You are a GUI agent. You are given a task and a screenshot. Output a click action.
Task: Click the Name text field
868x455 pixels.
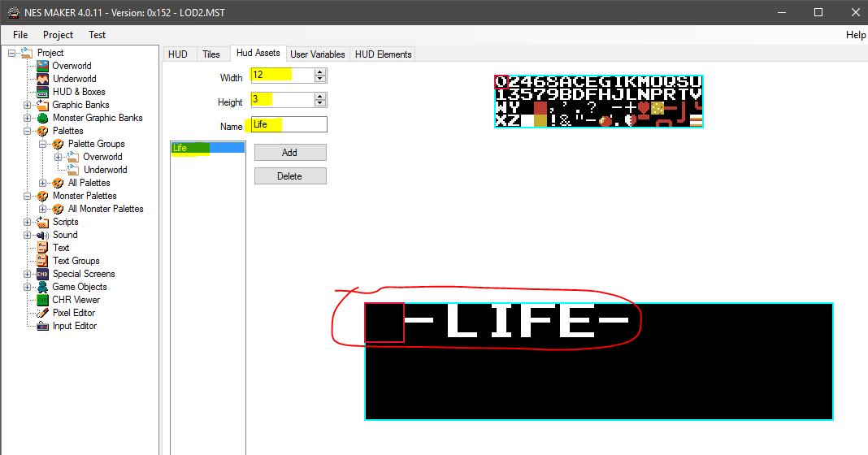[289, 124]
